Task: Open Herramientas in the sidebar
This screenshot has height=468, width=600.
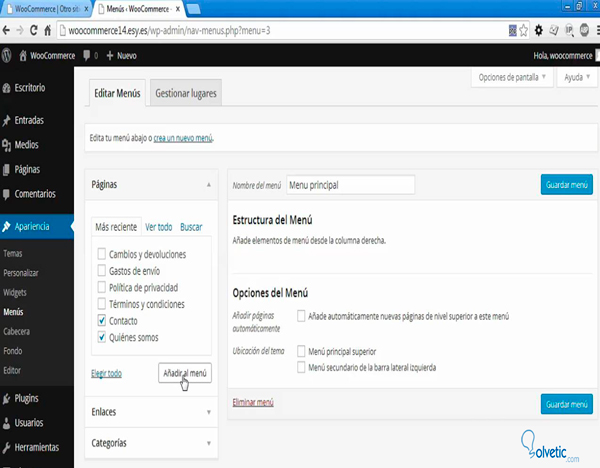Action: [37, 447]
